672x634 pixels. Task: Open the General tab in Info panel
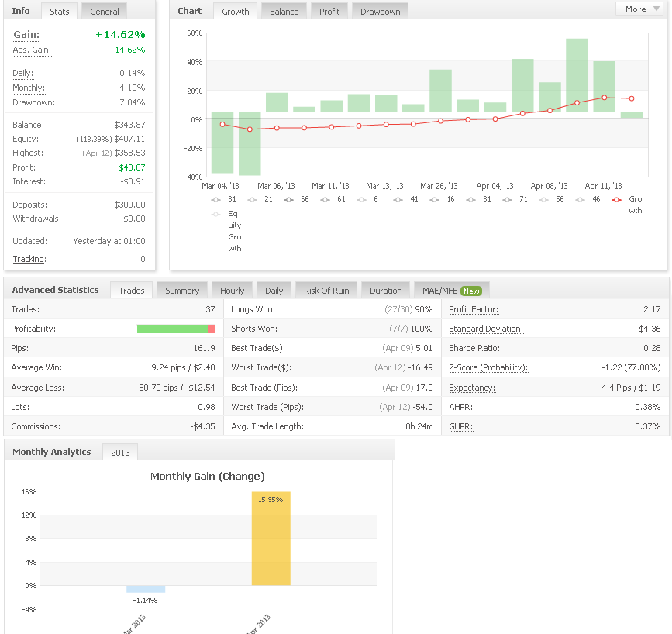(x=104, y=12)
